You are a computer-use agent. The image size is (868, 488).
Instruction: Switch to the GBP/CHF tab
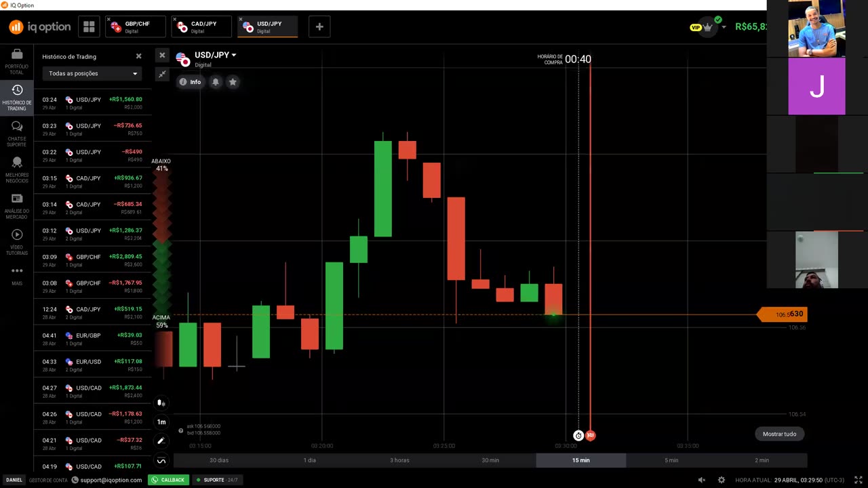pos(136,27)
